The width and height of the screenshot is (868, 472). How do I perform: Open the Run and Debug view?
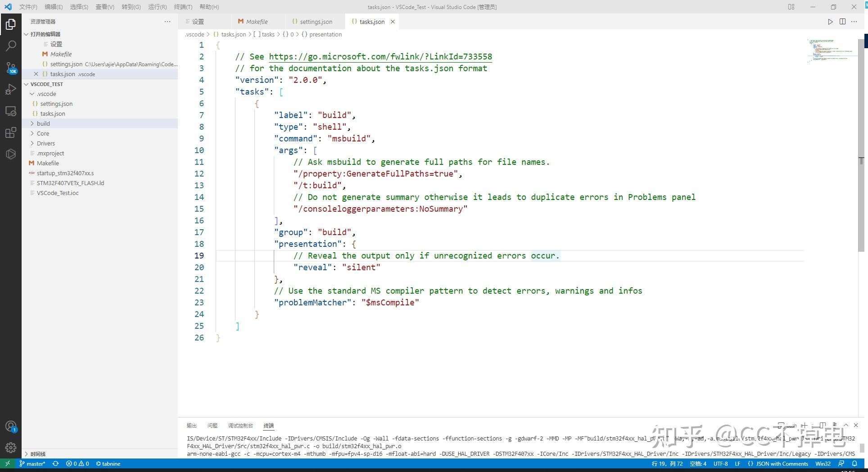point(11,89)
